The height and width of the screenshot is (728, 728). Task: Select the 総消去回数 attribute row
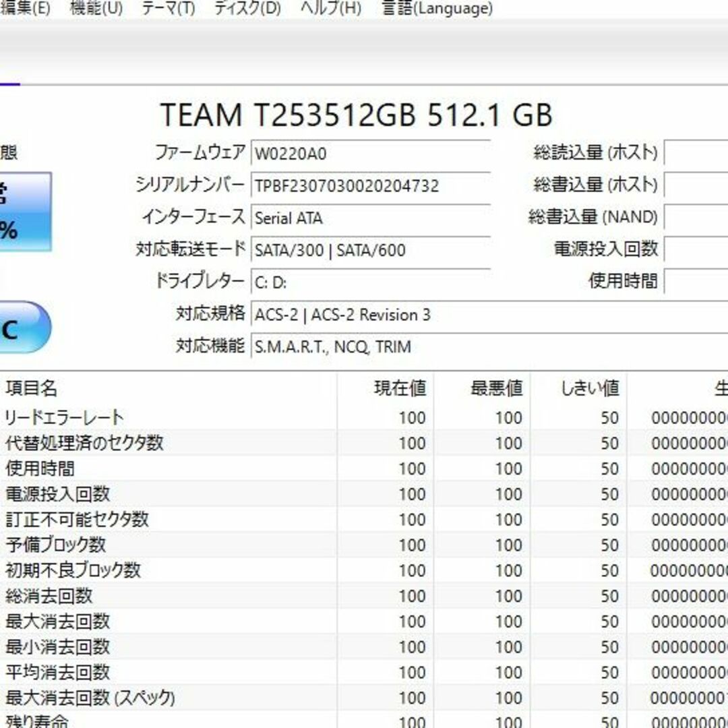coord(364,596)
